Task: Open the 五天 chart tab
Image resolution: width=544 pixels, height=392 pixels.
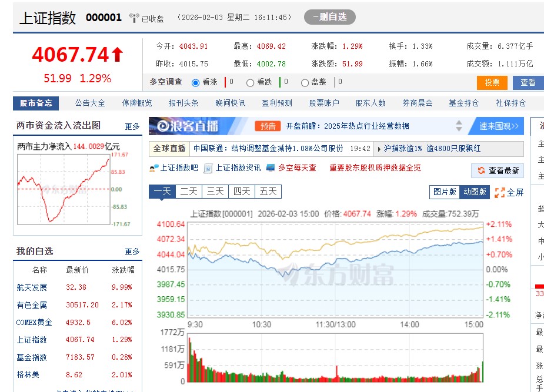Action: (268, 191)
